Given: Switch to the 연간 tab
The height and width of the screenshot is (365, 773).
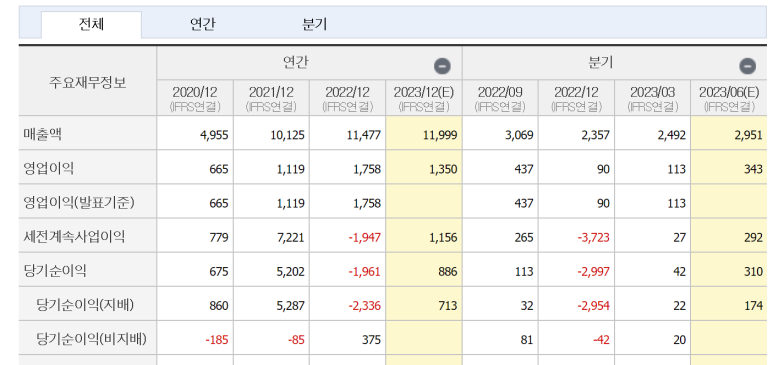Looking at the screenshot, I should pyautogui.click(x=203, y=24).
